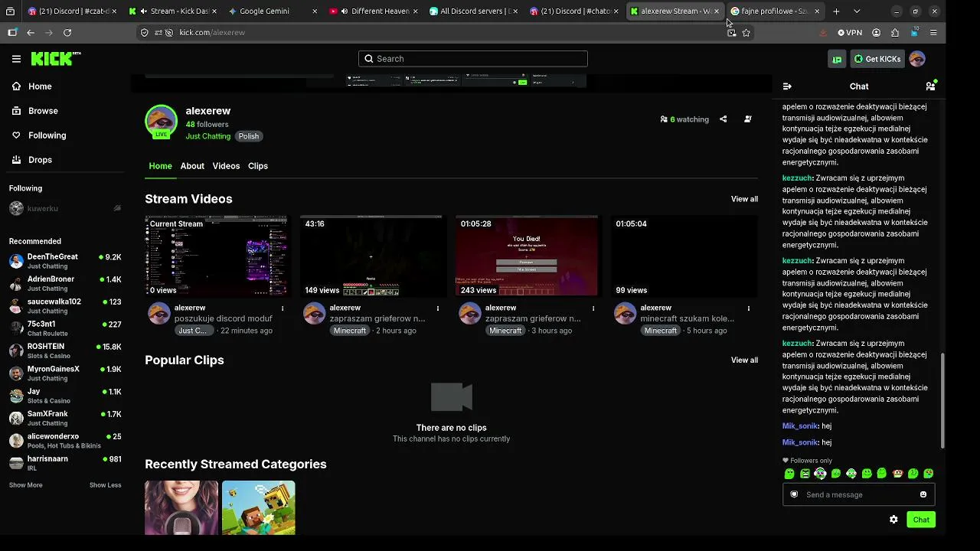Image resolution: width=980 pixels, height=551 pixels.
Task: Insert the angry-face emote from quick emotes
Action: pos(805,474)
